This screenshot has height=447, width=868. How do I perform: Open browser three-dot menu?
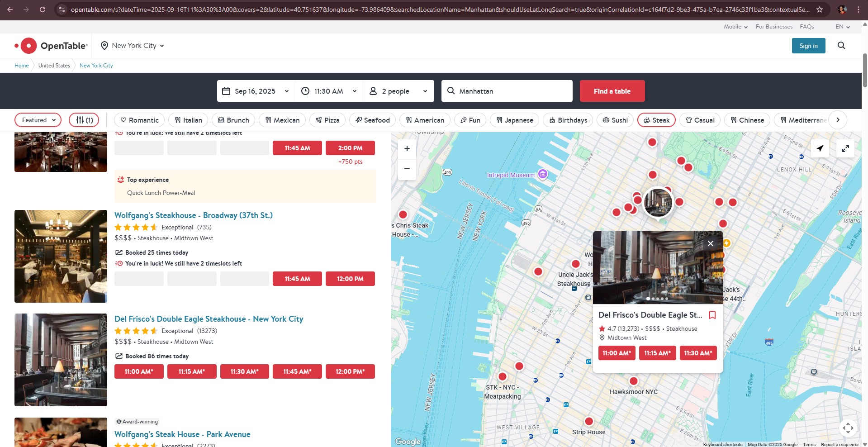coord(859,9)
